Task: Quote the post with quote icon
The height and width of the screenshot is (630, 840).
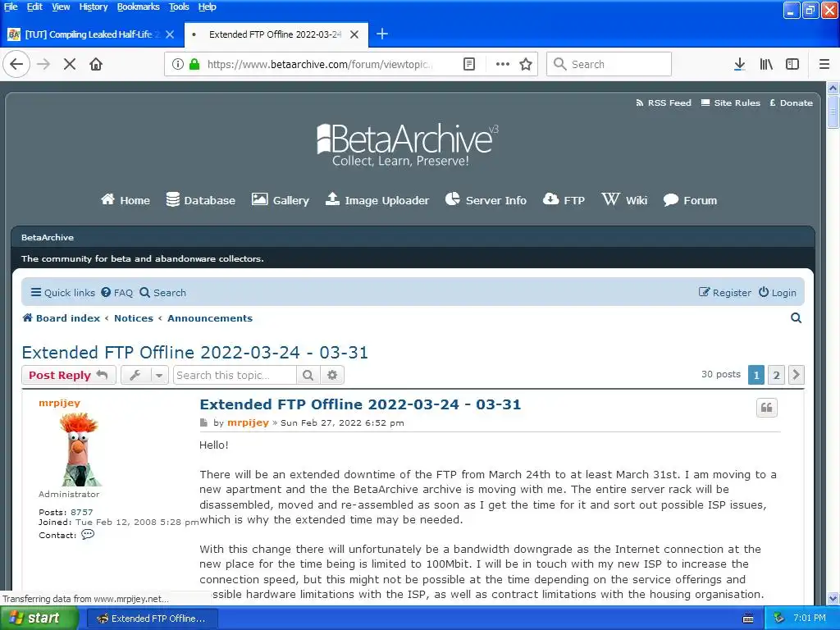Action: [767, 408]
